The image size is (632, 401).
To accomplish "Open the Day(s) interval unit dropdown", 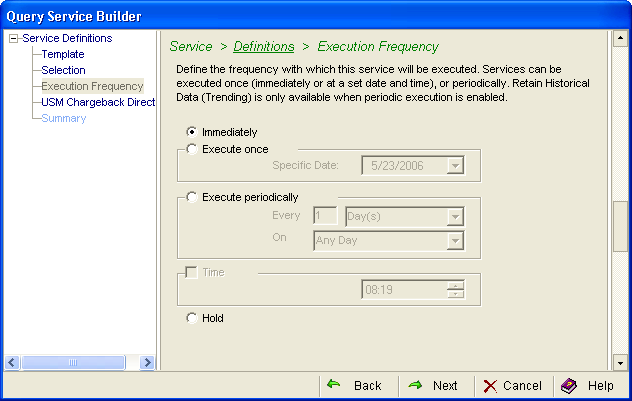I will pos(455,217).
